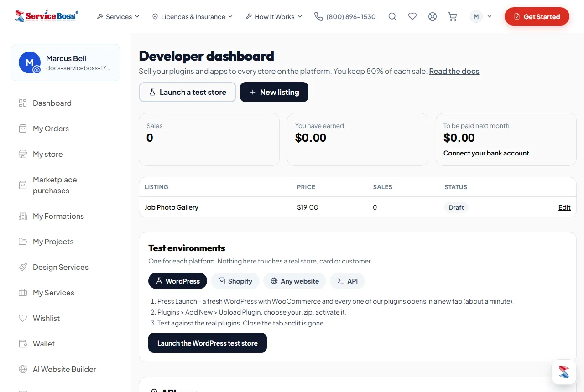Click the $19.00 price cell

click(x=308, y=207)
